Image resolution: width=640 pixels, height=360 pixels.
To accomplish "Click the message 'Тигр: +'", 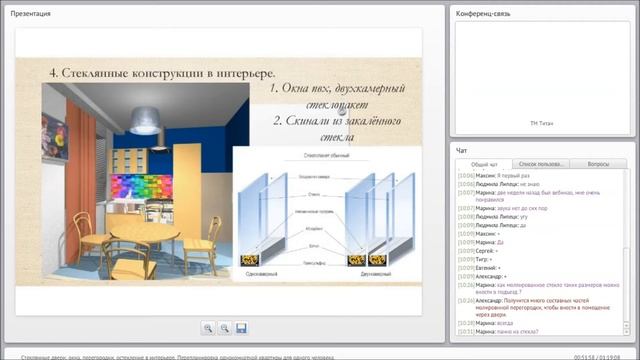I will click(475, 260).
